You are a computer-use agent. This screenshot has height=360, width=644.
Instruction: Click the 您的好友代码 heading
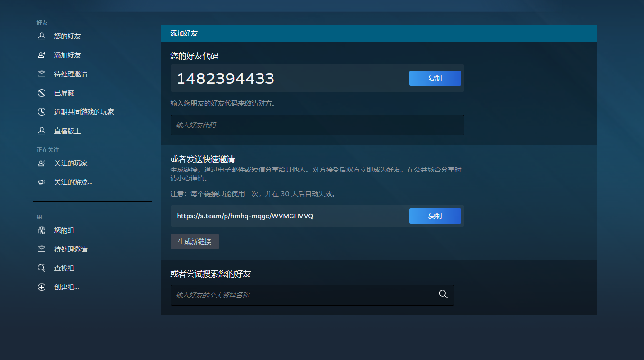(x=194, y=56)
